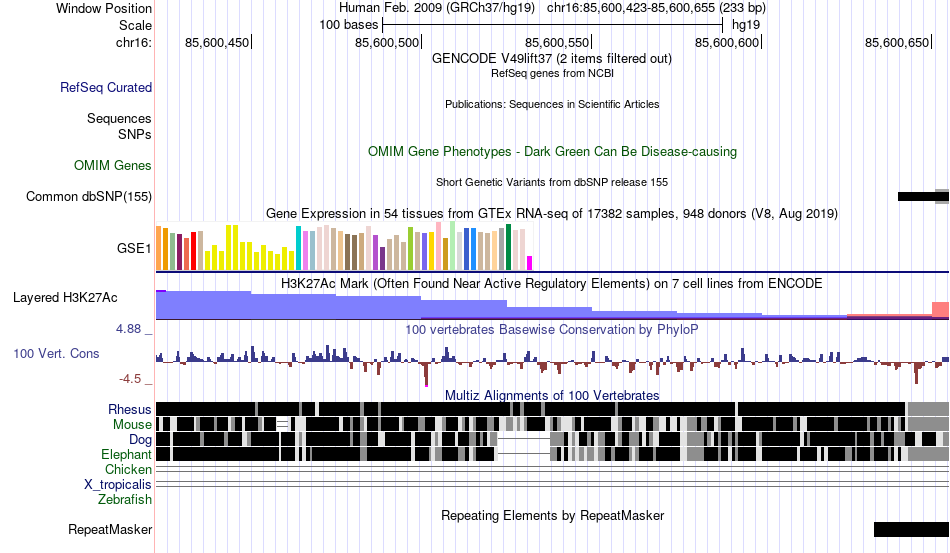Click the Multiz Alignments of 100 Vertebrates title
Viewport: 950px width, 553px height.
(552, 396)
